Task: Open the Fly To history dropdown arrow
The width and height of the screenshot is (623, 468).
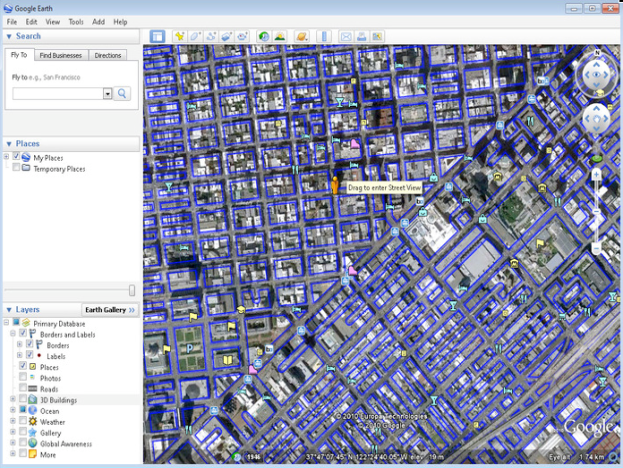Action: [x=107, y=94]
